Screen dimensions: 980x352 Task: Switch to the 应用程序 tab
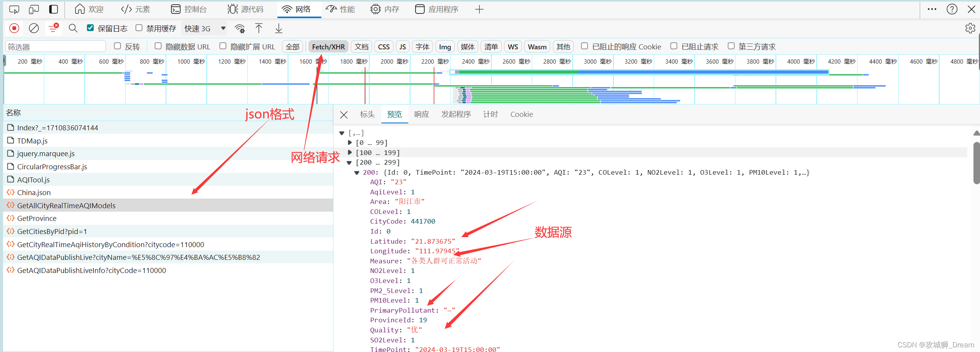click(x=437, y=9)
